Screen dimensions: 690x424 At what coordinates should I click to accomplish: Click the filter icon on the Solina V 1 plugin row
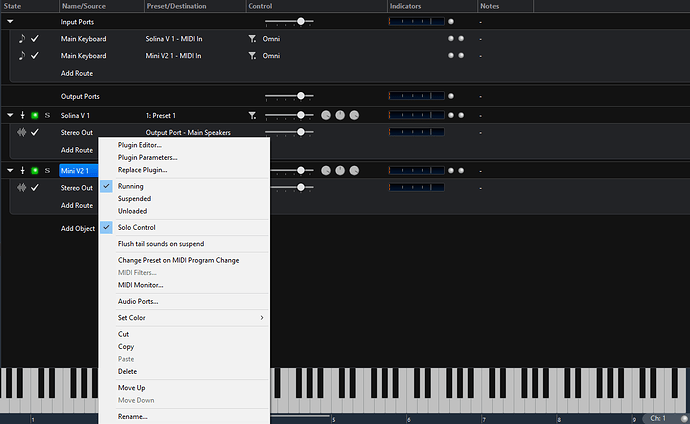pyautogui.click(x=252, y=115)
